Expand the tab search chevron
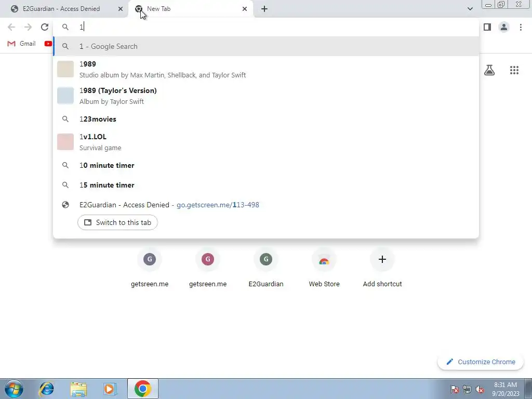 (470, 9)
